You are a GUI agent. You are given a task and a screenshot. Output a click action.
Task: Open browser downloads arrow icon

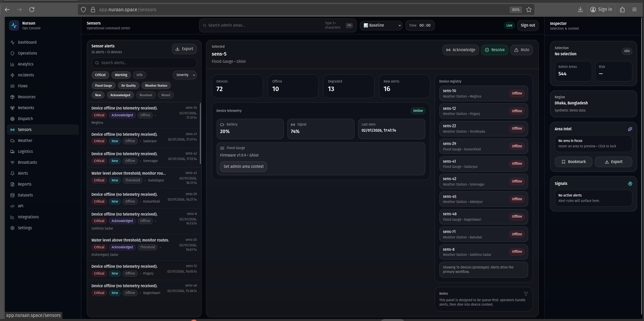tap(580, 10)
